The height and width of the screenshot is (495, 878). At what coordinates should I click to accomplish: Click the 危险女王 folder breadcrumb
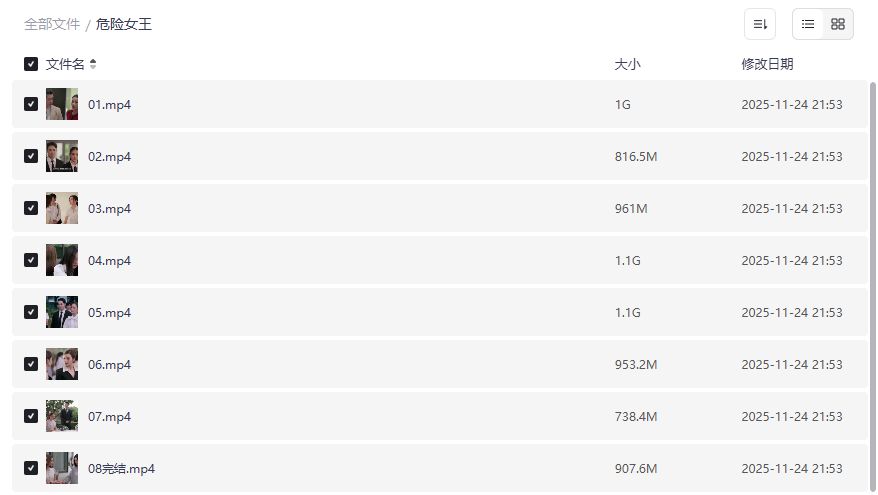[x=124, y=24]
